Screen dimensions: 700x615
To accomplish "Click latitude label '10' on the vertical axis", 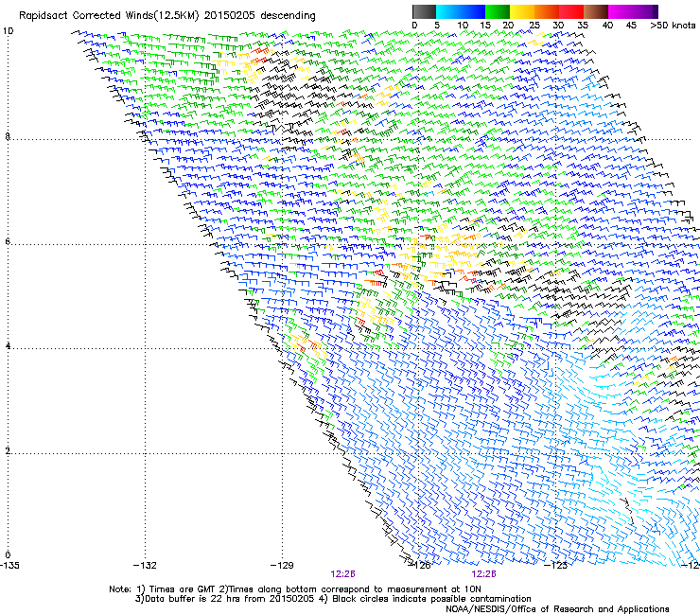I will pyautogui.click(x=8, y=31).
